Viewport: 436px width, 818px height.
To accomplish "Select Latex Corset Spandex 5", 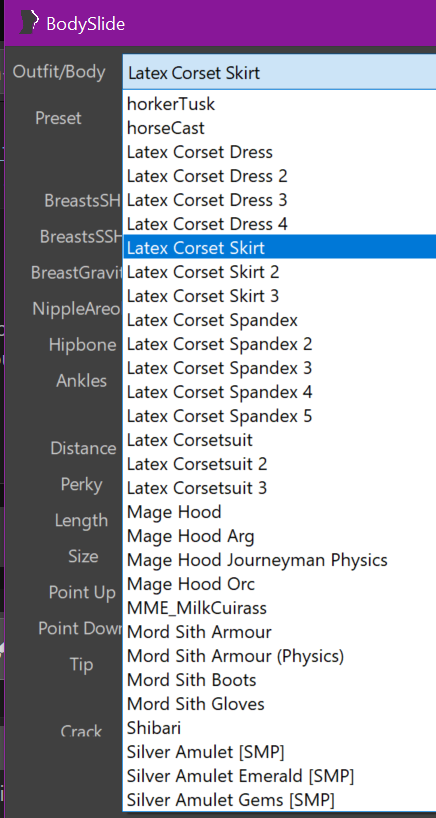I will click(280, 416).
